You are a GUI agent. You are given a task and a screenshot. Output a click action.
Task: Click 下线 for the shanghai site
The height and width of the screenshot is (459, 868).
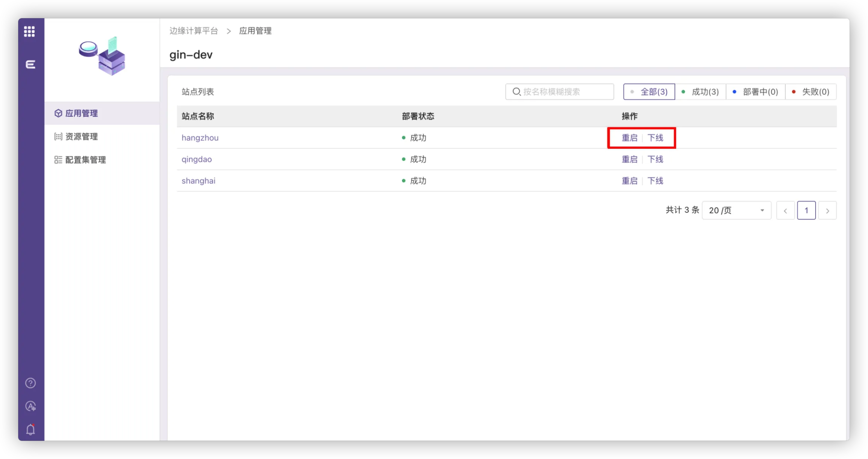tap(655, 181)
